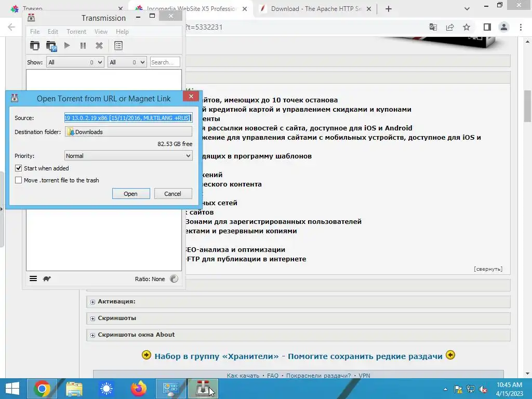
Task: Click the muted volume tray icon
Action: [483, 389]
